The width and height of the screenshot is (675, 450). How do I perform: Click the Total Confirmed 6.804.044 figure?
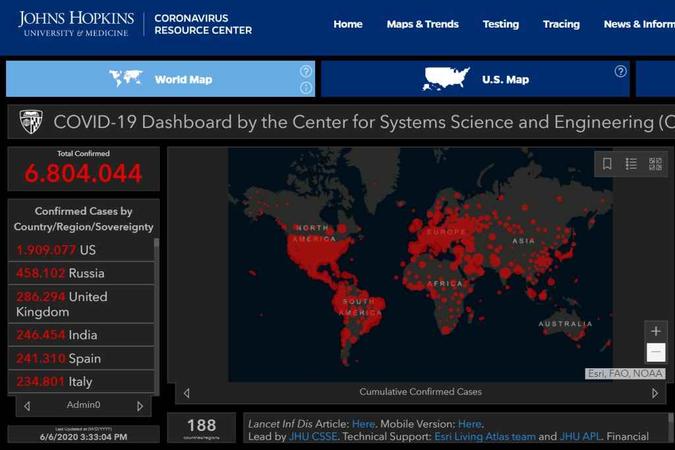(83, 173)
